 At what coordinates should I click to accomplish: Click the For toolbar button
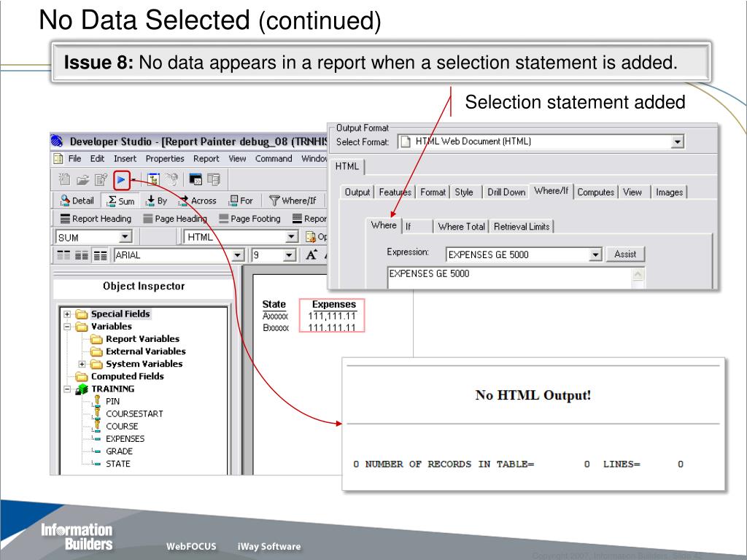point(241,201)
